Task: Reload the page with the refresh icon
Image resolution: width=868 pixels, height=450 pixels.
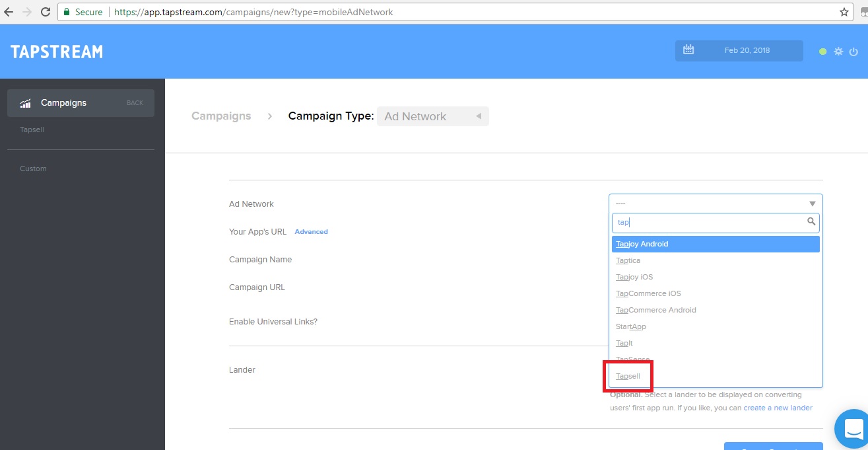Action: (46, 12)
